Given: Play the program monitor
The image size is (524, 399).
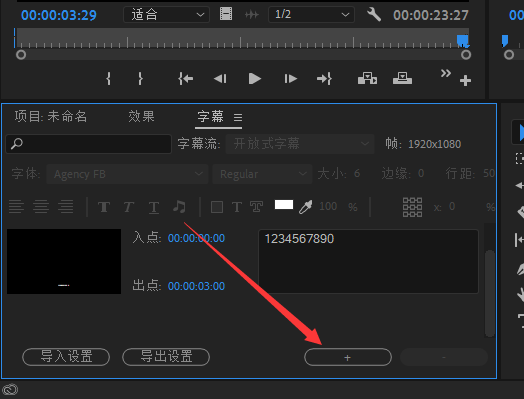Looking at the screenshot, I should pyautogui.click(x=255, y=79).
